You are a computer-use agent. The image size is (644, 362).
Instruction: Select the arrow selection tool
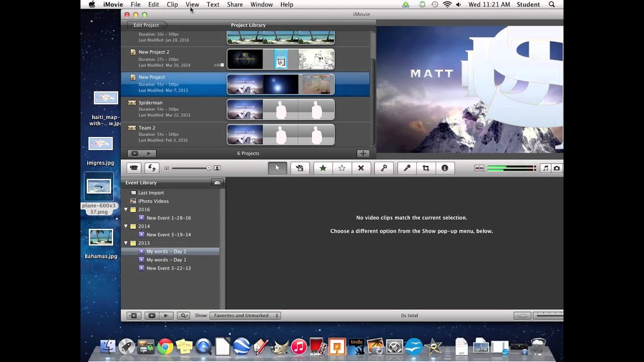click(x=277, y=168)
